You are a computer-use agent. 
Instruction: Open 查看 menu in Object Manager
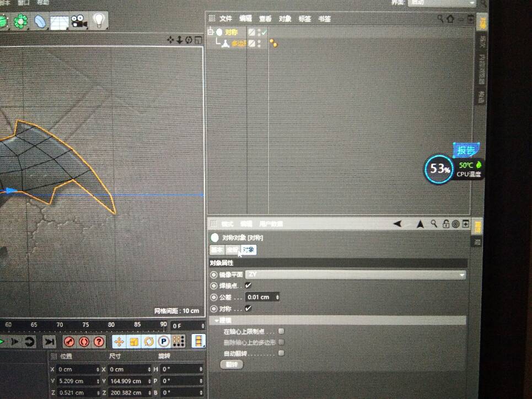point(265,19)
